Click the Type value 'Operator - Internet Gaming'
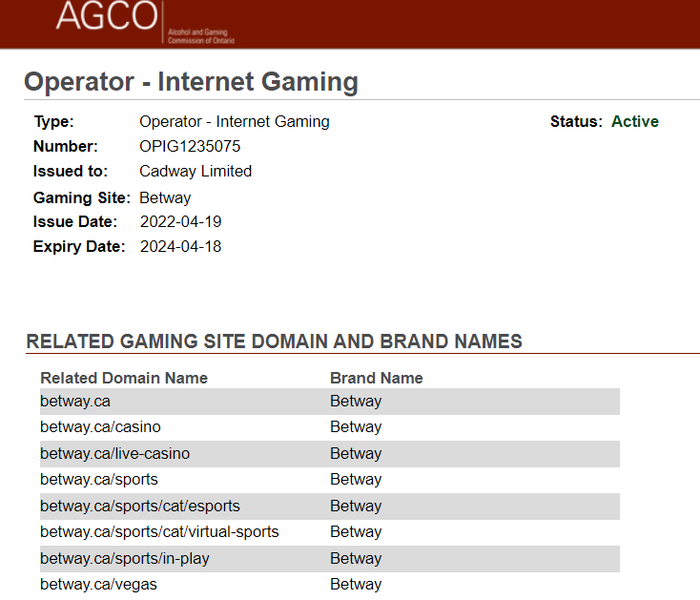This screenshot has width=700, height=600. pos(235,121)
